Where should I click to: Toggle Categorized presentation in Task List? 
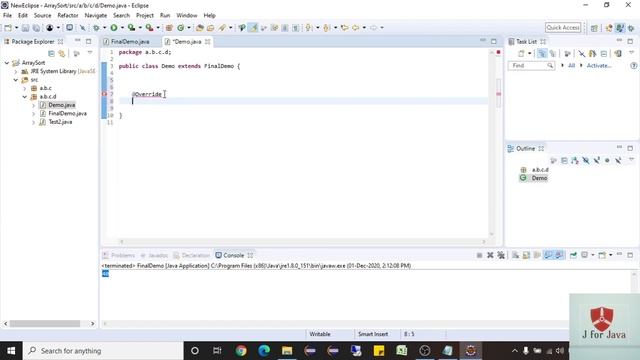click(542, 53)
